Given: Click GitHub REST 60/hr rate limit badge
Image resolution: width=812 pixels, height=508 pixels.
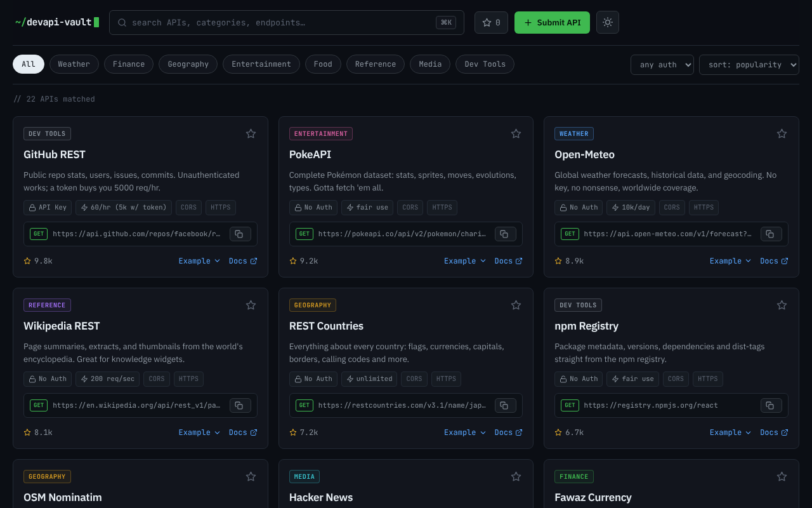Looking at the screenshot, I should (x=124, y=207).
